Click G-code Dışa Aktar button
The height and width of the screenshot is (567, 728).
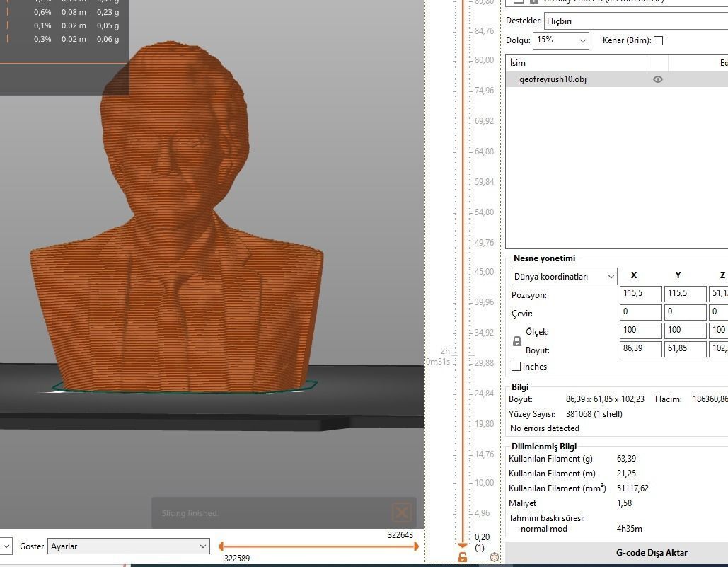click(x=616, y=553)
